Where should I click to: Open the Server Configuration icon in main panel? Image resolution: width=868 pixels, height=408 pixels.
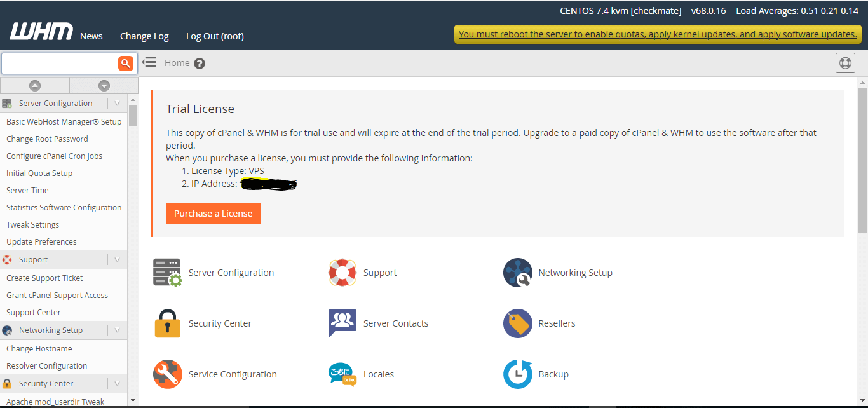tap(167, 273)
